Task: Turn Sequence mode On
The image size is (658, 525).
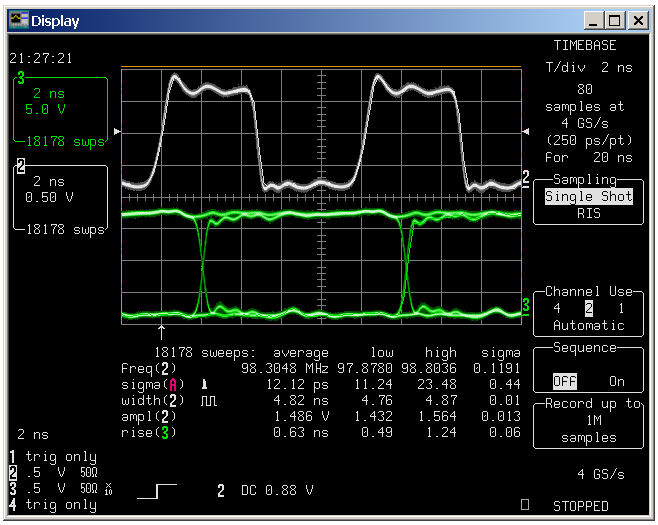Action: pos(616,381)
